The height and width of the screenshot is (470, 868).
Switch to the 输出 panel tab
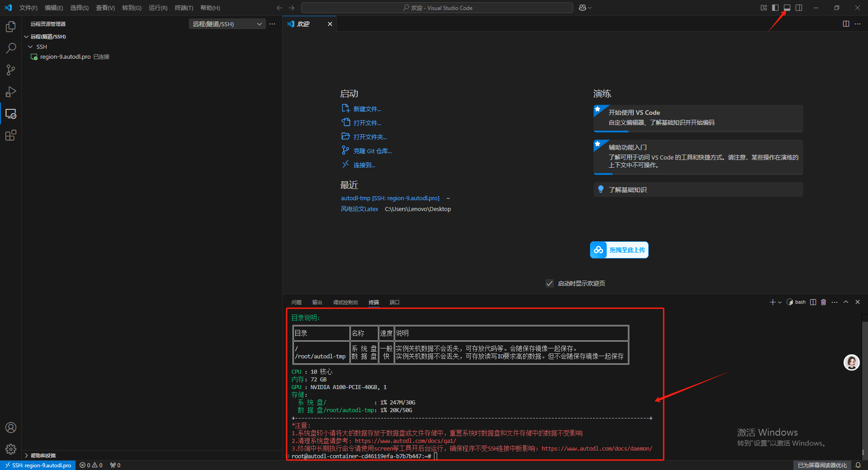point(317,302)
